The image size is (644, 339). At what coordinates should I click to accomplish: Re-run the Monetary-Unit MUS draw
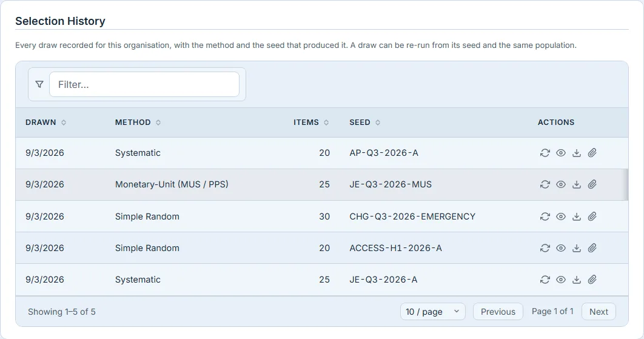545,184
